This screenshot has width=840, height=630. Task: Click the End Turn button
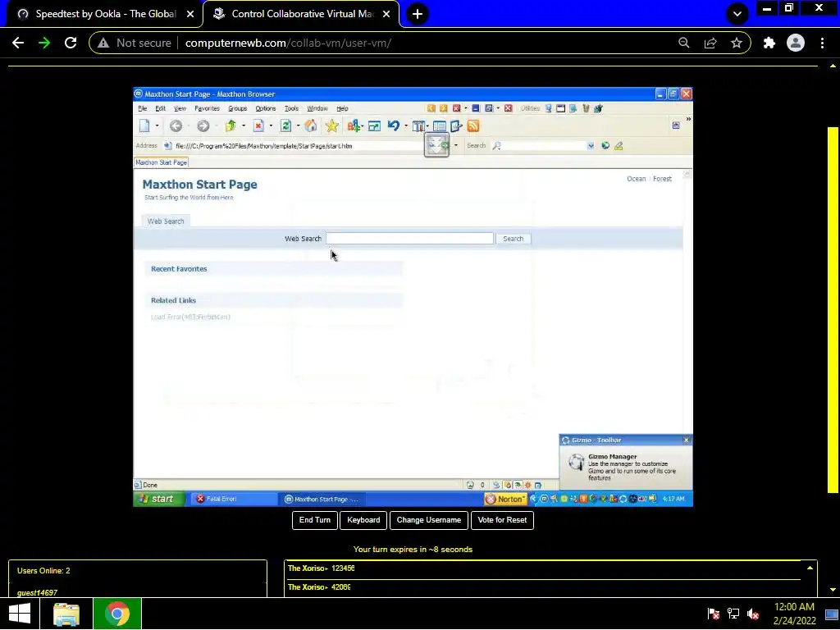click(x=315, y=520)
